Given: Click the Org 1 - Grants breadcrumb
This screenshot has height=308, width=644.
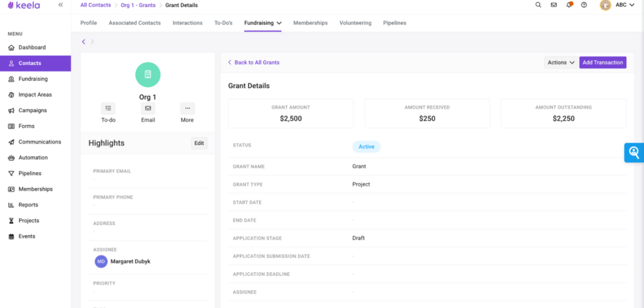Looking at the screenshot, I should [138, 5].
